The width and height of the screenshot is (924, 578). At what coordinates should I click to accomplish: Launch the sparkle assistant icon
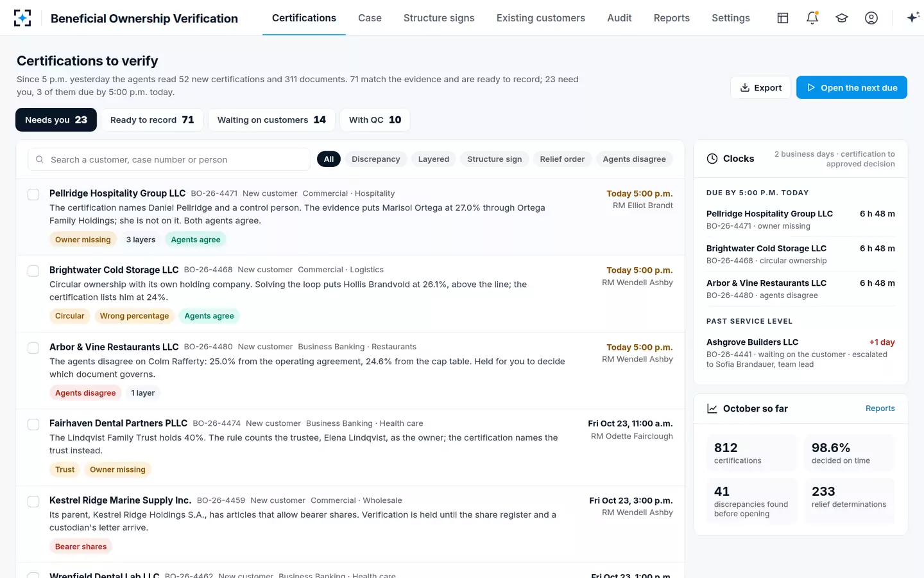pyautogui.click(x=912, y=18)
